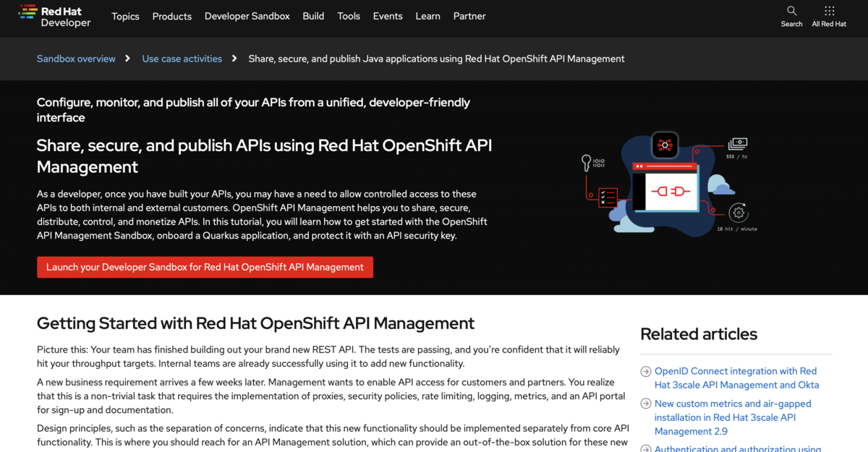868x452 pixels.
Task: Click the arrow icon beside Authentication and authorization article
Action: [x=644, y=449]
